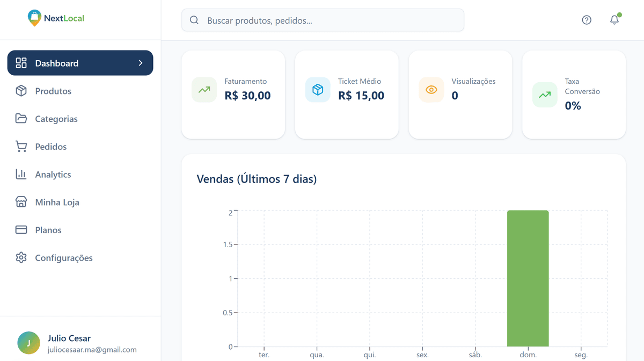Open Planos via the card icon
Image resolution: width=644 pixels, height=361 pixels.
pyautogui.click(x=21, y=230)
